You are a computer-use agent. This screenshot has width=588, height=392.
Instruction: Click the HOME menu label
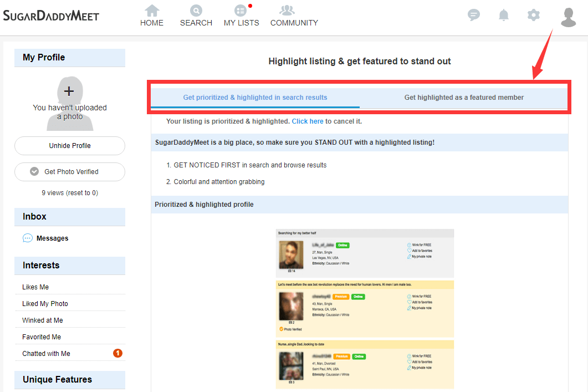coord(152,23)
